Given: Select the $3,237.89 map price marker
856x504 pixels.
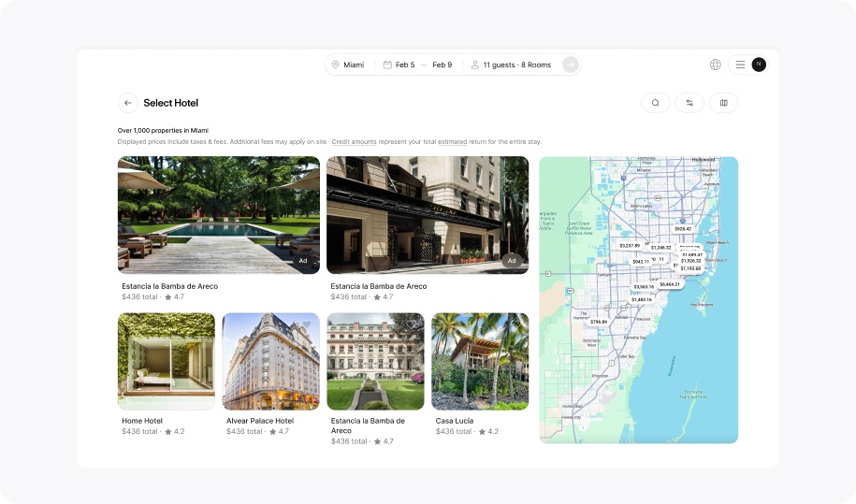Looking at the screenshot, I should click(x=630, y=245).
